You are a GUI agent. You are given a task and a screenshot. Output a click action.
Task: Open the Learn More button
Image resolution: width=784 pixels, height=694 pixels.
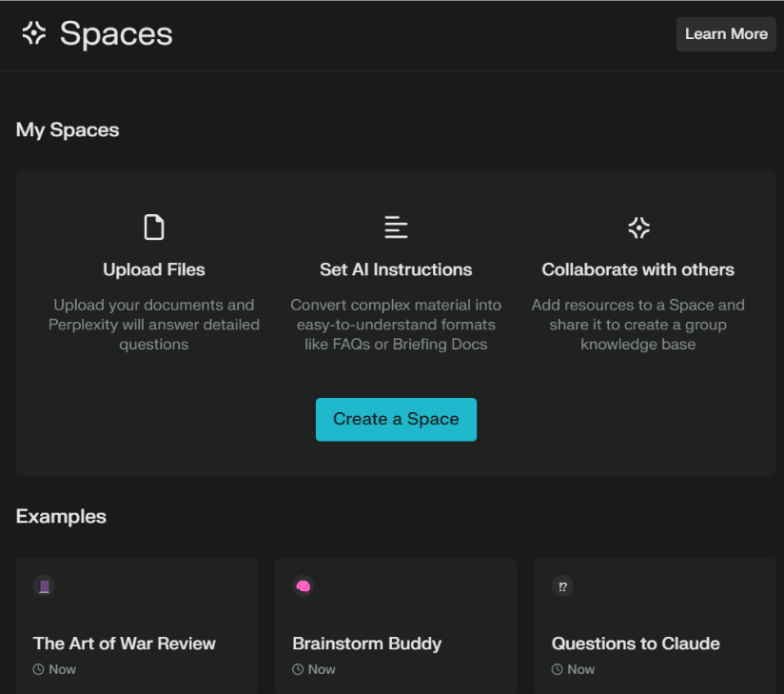[x=726, y=34]
